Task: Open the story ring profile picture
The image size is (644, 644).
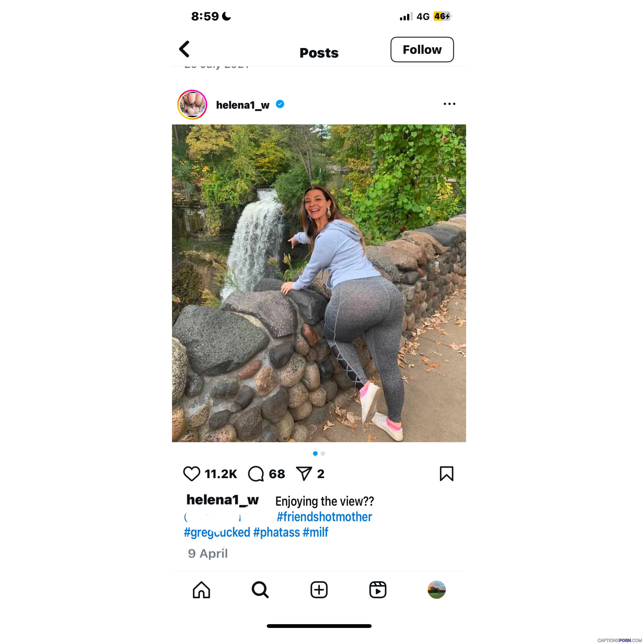Action: click(x=192, y=105)
